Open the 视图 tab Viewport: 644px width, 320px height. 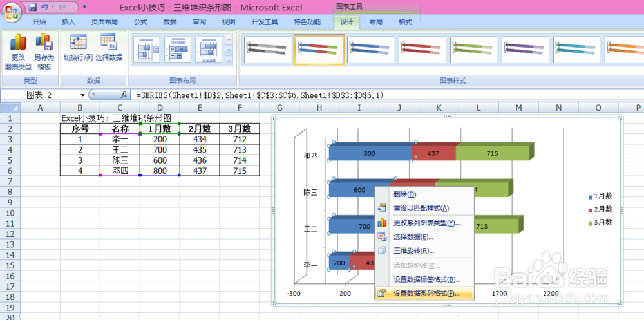click(x=229, y=22)
